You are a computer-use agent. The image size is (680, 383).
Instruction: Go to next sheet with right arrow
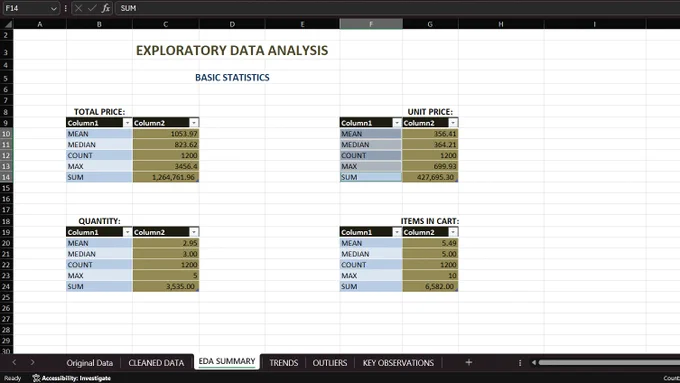[33, 362]
